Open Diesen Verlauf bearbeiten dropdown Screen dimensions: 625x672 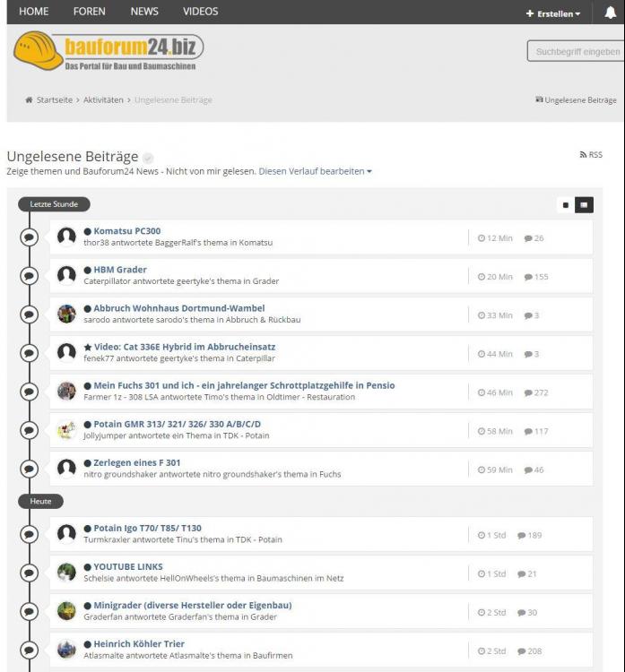coord(315,171)
